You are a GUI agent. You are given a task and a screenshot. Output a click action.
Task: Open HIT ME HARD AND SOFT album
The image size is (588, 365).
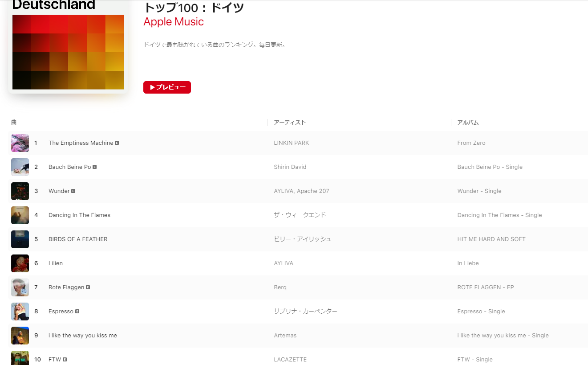coord(491,239)
